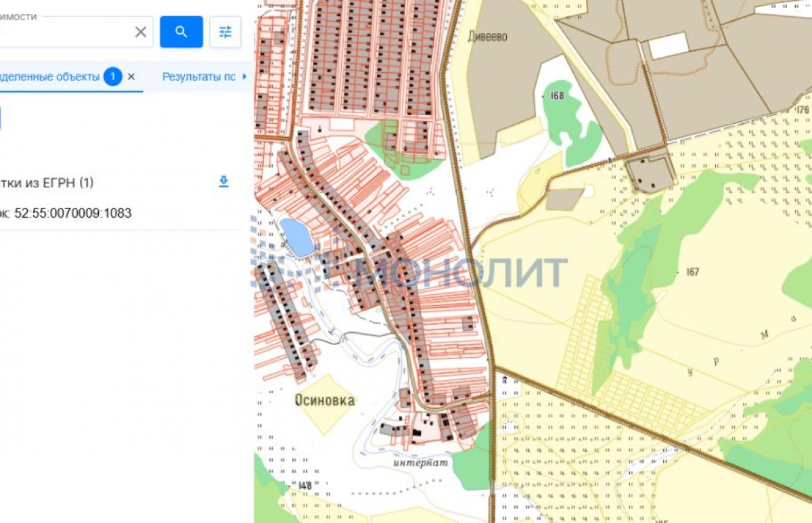
Task: Click the blue magnifier search button
Action: tap(181, 32)
